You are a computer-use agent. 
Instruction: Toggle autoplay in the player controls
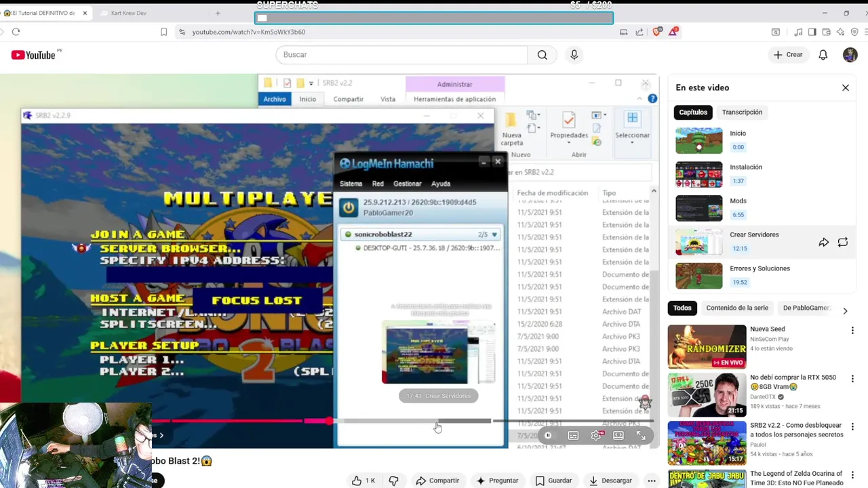pos(548,436)
